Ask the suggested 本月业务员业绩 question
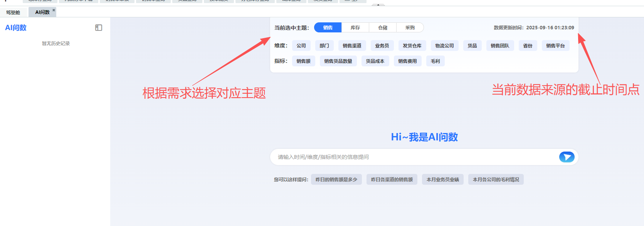Viewport: 644px width, 226px height. 442,180
